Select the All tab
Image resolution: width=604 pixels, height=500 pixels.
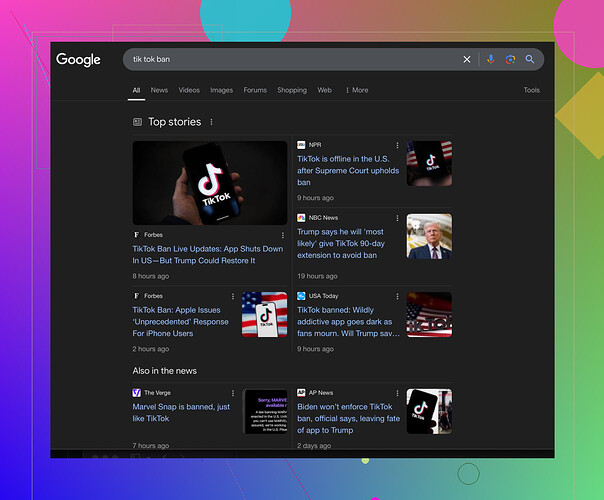click(x=136, y=90)
